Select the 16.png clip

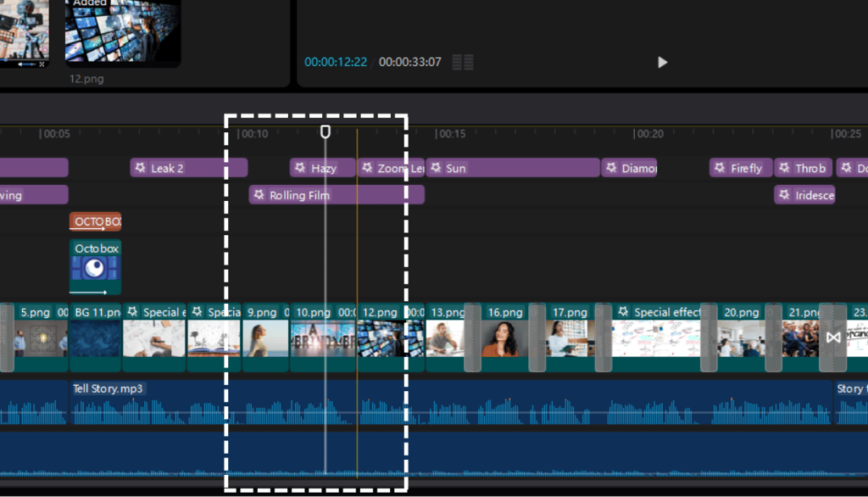[x=505, y=337]
